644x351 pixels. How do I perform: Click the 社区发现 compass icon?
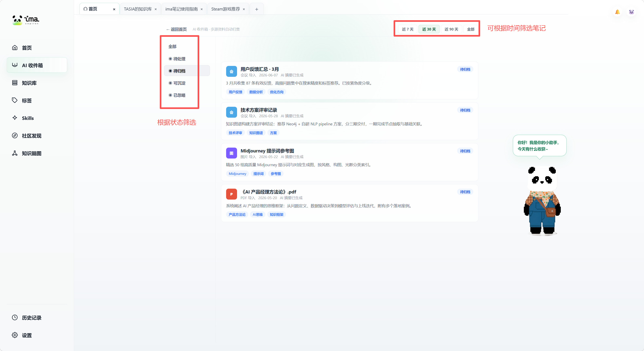coord(15,135)
